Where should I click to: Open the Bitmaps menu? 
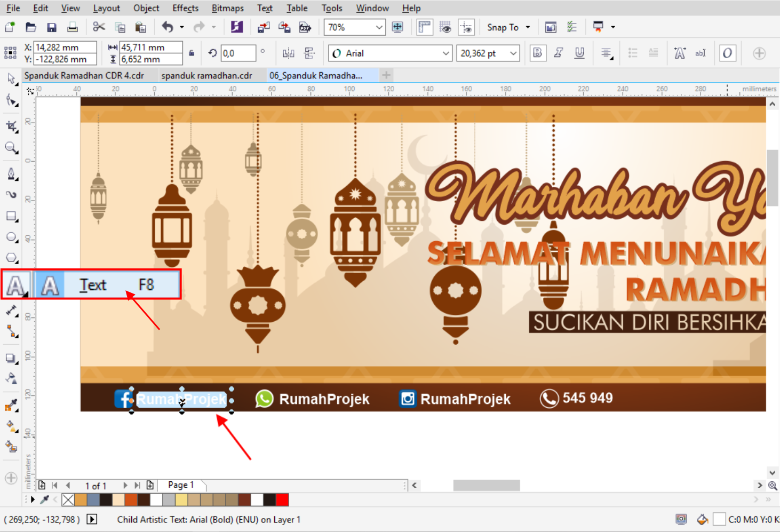tap(227, 8)
